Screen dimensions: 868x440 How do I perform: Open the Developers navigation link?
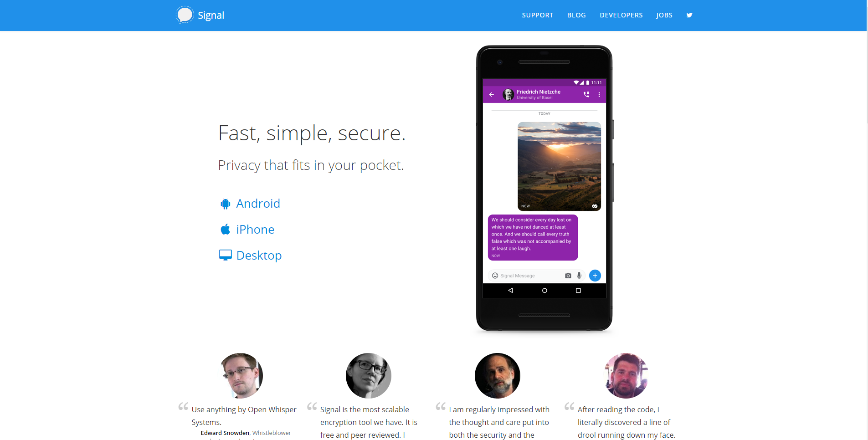621,15
